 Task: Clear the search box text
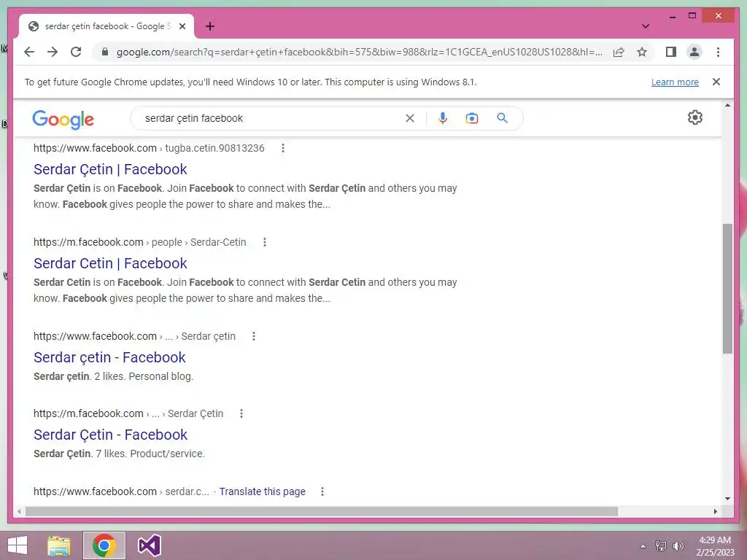click(x=410, y=118)
